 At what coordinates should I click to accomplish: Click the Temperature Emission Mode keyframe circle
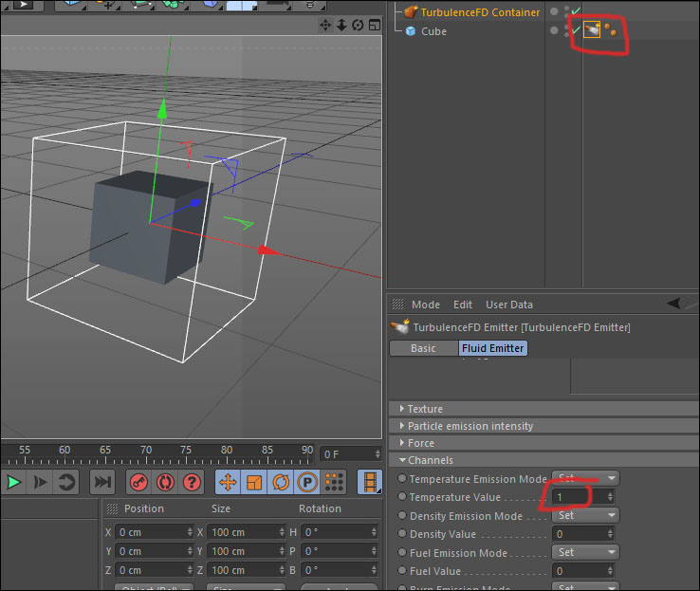pos(402,478)
